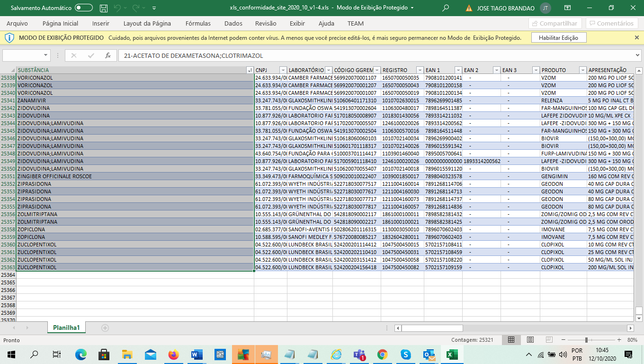Screen dimensions: 644x364
Task: Open the Revisão ribbon tab
Action: point(266,23)
